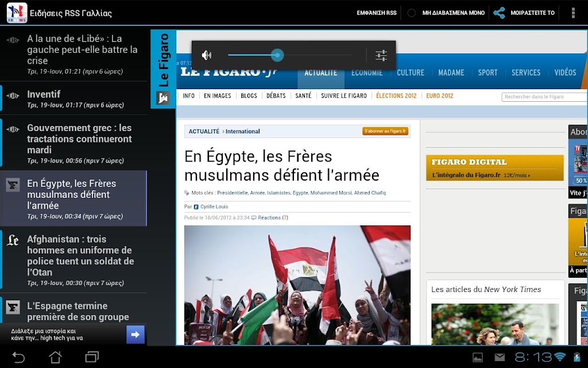
Task: Toggle unread only radio option
Action: coord(411,13)
